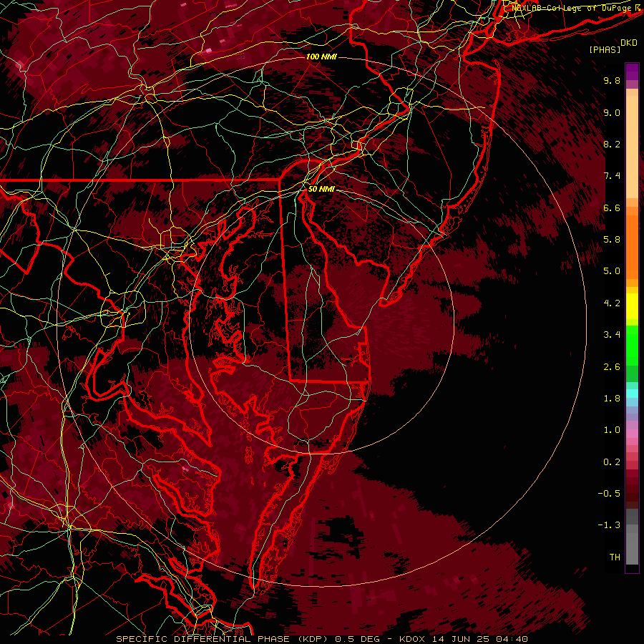Select the yellow segment of color bar
The width and height of the screenshot is (644, 644).
pos(632,306)
